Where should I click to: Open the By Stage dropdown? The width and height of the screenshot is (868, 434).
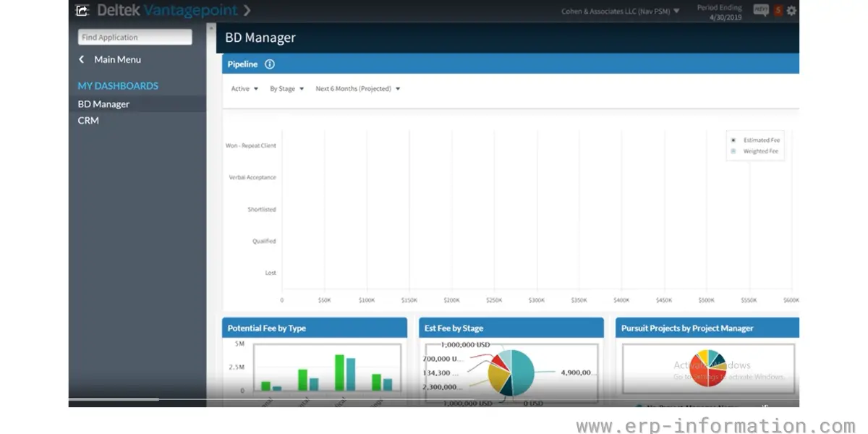pos(286,89)
